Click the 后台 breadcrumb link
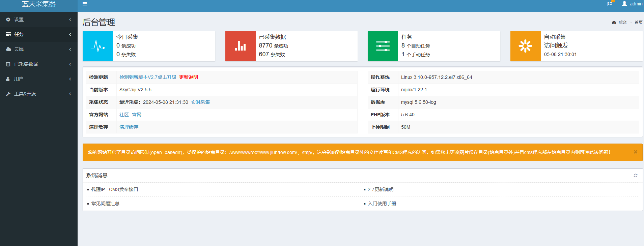Viewport: 644px width, 246px height. (x=622, y=23)
